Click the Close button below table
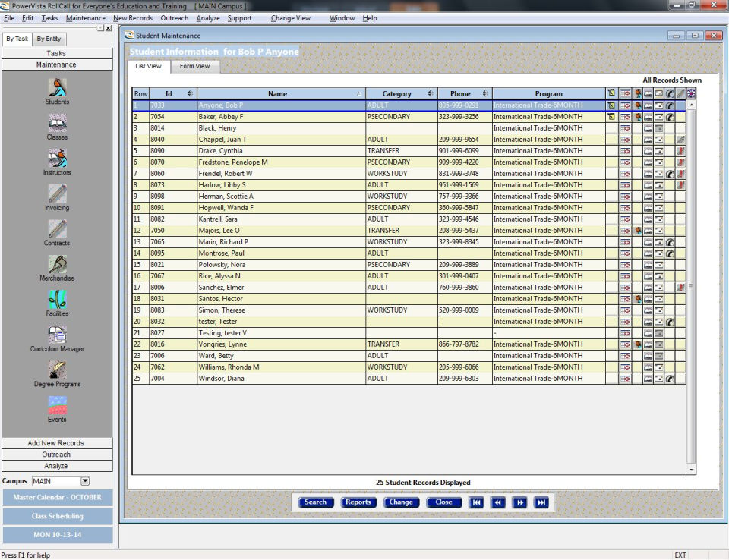 (x=444, y=502)
